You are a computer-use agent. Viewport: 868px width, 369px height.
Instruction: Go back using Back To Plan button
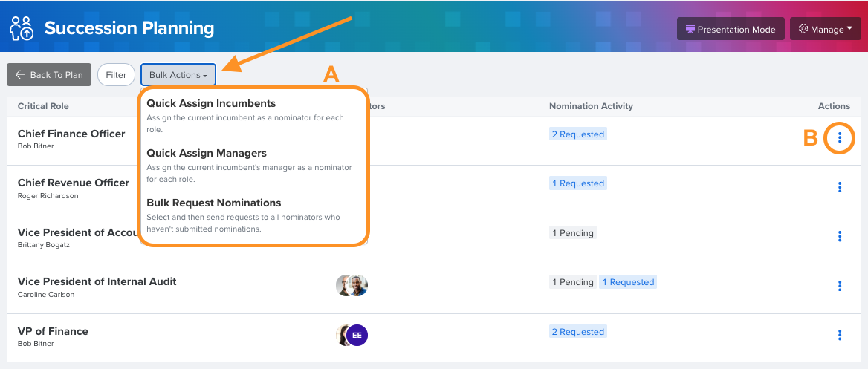49,75
